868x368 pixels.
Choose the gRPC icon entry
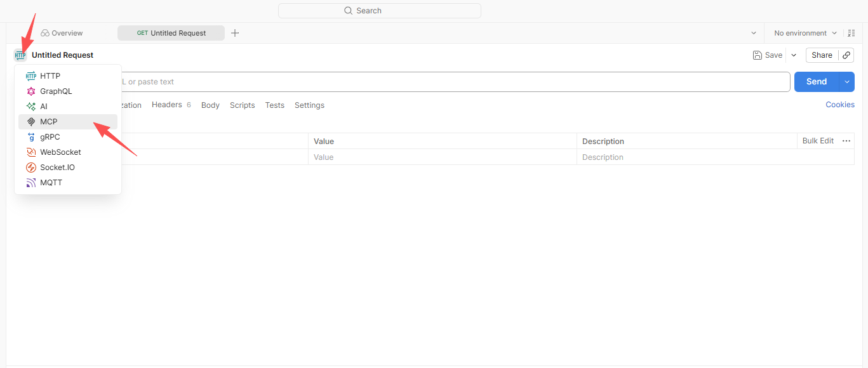(x=31, y=137)
